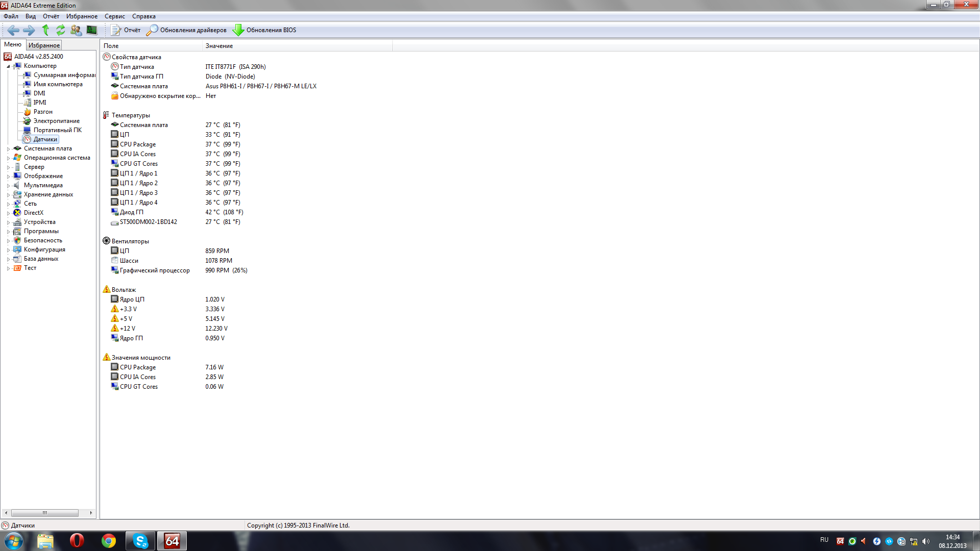This screenshot has width=980, height=551.
Task: Click the green Refresh arrows icon
Action: tap(61, 30)
